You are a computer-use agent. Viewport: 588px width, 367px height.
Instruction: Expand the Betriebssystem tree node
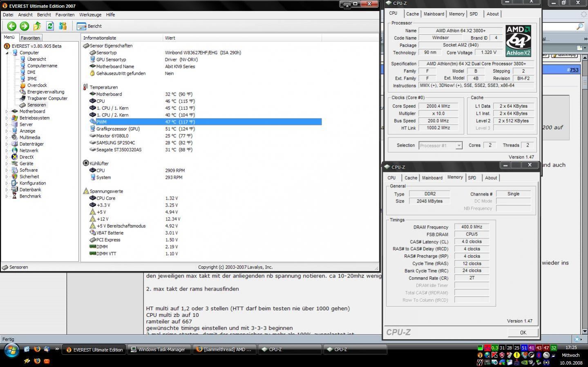point(7,118)
